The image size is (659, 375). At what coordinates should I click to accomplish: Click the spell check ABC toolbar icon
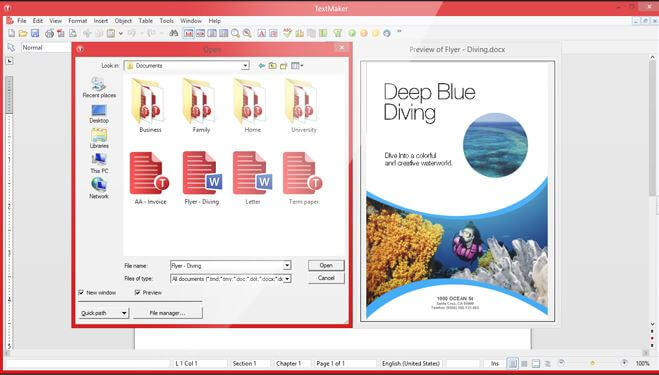tap(287, 33)
